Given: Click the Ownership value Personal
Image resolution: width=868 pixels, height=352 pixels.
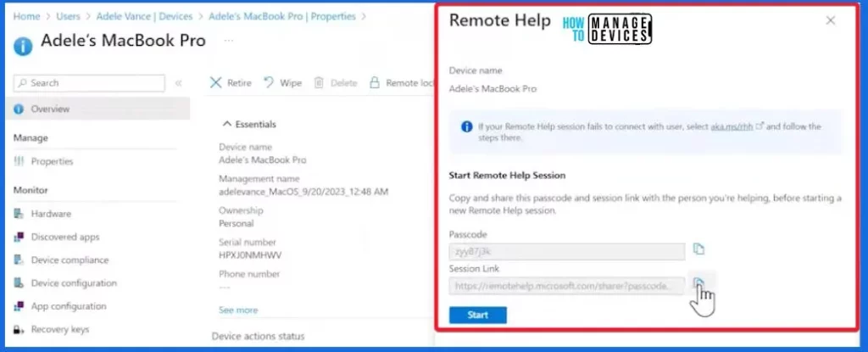Looking at the screenshot, I should [x=236, y=223].
